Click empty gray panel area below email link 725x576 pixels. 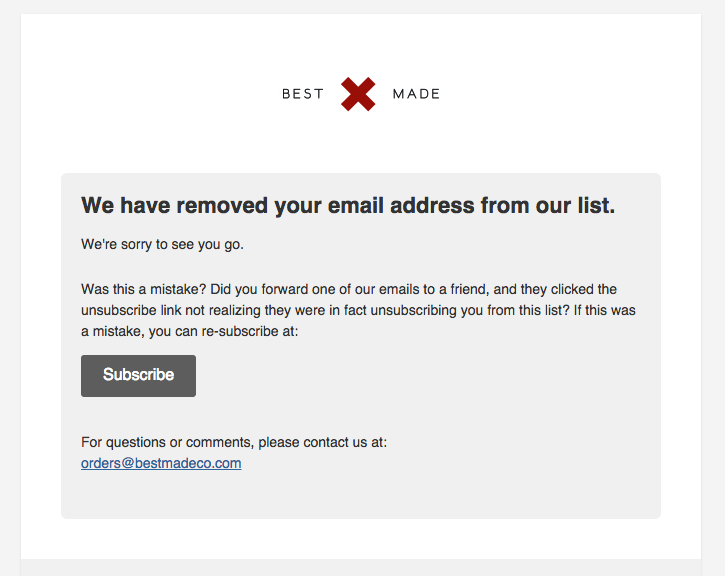click(360, 495)
